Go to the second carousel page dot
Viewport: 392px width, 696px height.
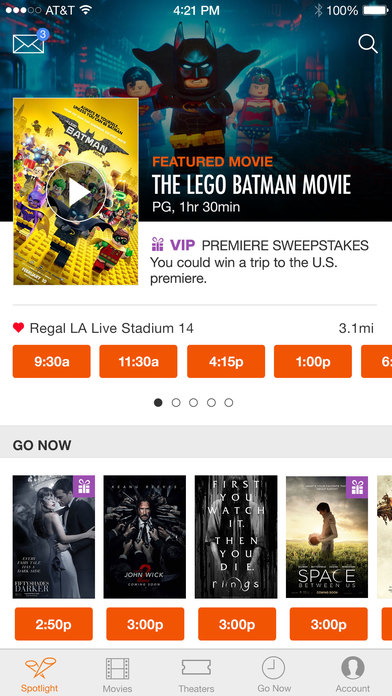(176, 403)
